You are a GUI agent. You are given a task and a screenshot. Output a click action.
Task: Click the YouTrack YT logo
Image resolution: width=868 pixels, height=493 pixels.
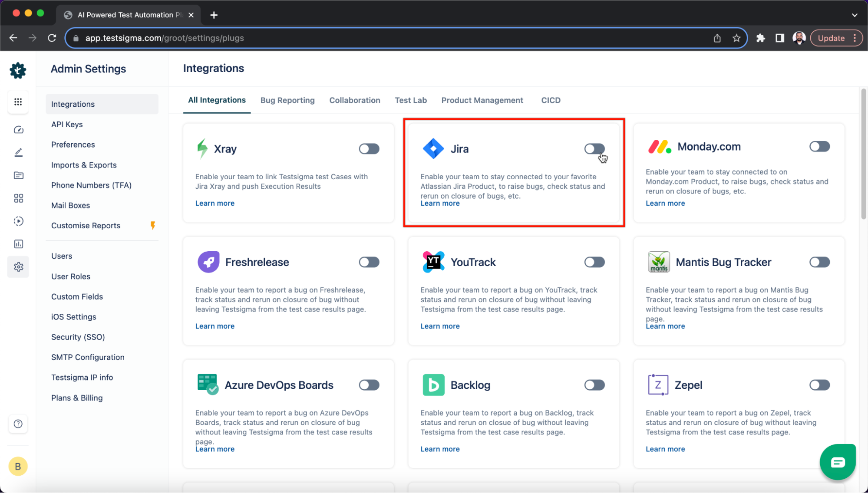click(x=433, y=262)
